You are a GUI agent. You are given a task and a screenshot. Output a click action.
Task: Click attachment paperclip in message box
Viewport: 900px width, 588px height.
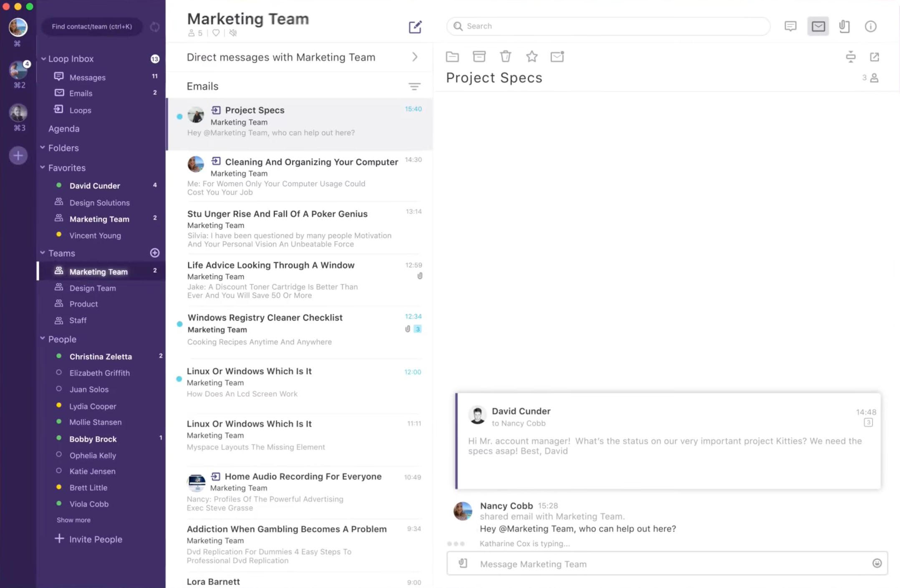(x=463, y=563)
